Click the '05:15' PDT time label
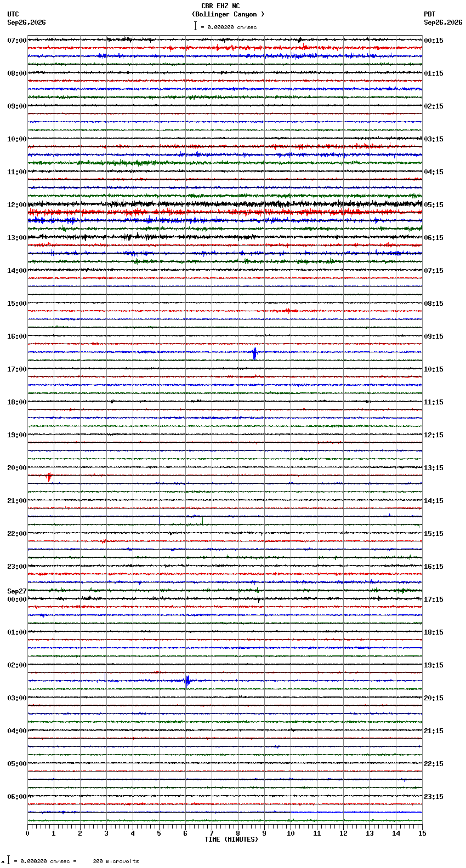Image resolution: width=466 pixels, height=868 pixels. [x=434, y=205]
